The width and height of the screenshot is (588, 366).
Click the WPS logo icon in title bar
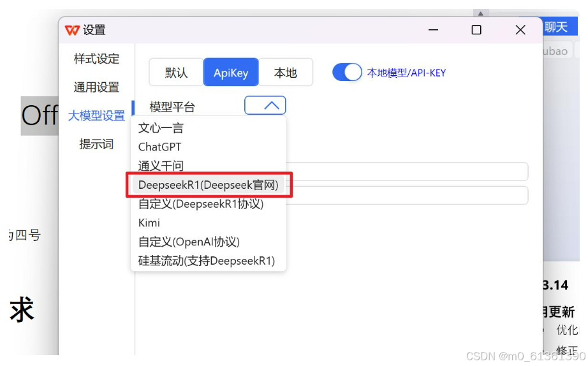72,30
